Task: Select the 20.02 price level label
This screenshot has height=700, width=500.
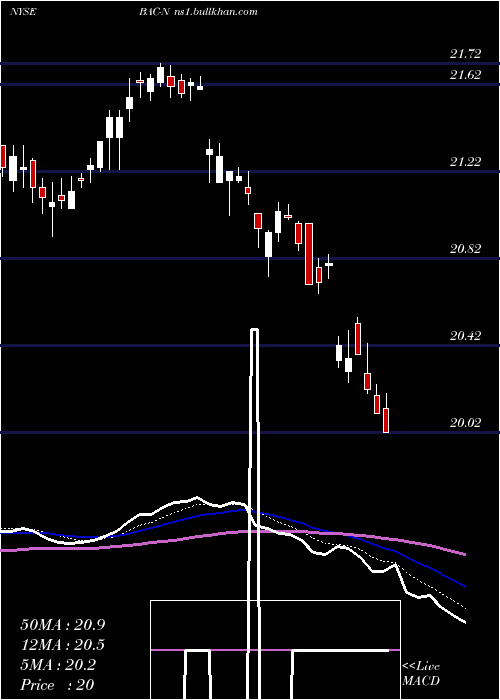Action: (466, 423)
